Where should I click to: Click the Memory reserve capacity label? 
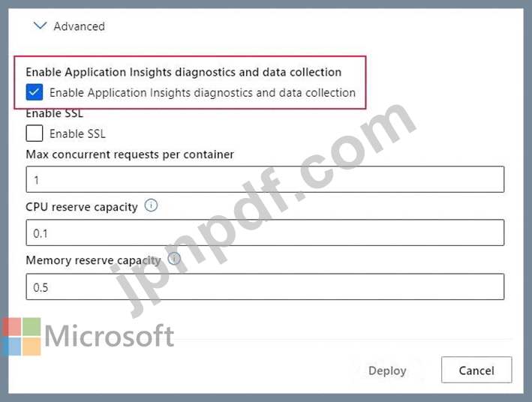click(x=93, y=260)
